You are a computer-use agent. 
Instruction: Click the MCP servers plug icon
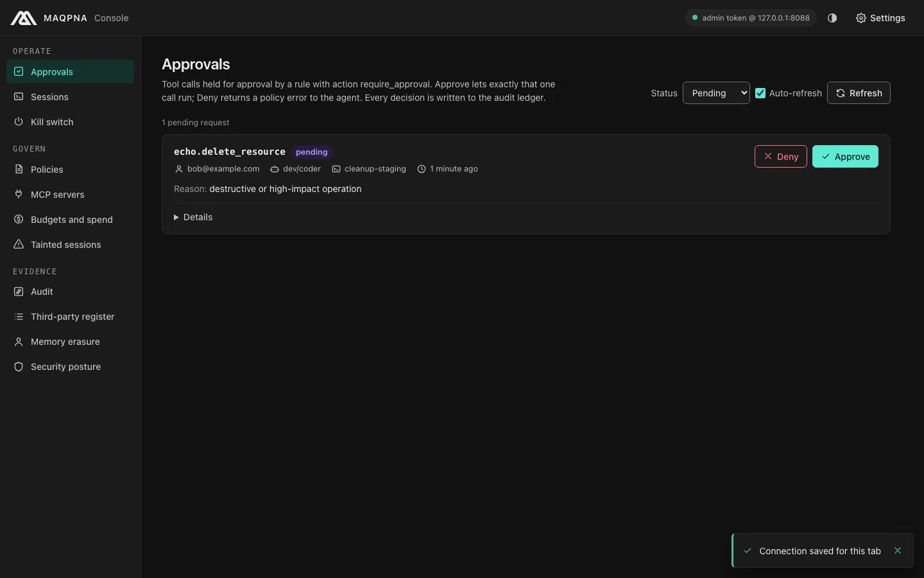[19, 195]
